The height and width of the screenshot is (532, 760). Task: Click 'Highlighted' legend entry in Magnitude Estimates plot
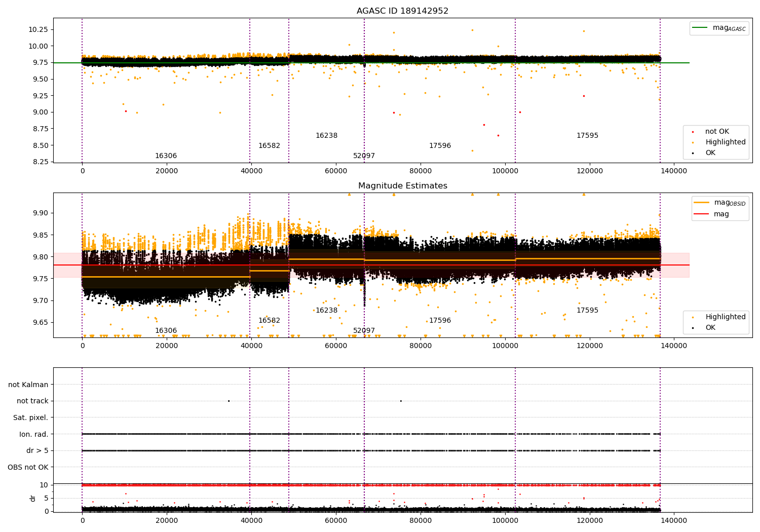pos(725,317)
